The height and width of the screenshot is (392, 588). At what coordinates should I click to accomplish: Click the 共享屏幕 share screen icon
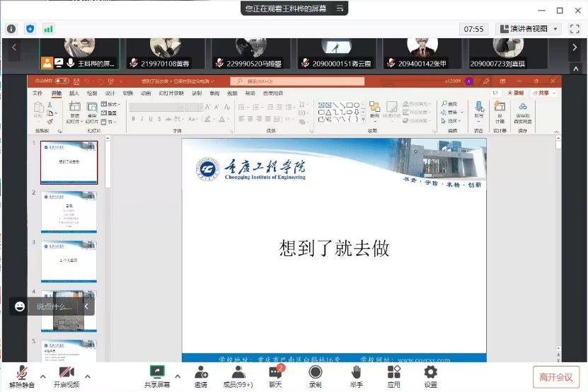pos(156,375)
